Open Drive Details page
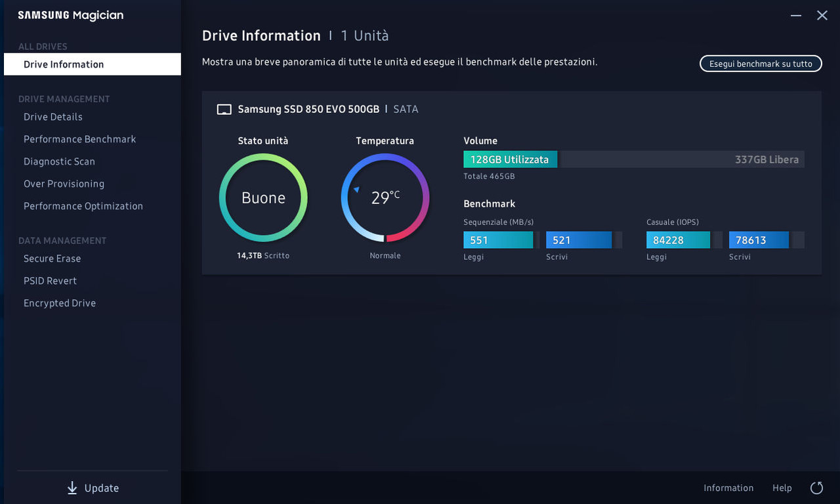This screenshot has width=840, height=504. click(x=53, y=117)
